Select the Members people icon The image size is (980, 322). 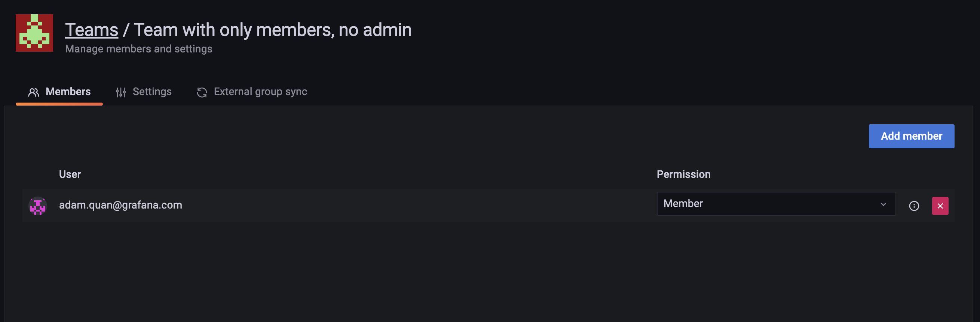[x=34, y=92]
